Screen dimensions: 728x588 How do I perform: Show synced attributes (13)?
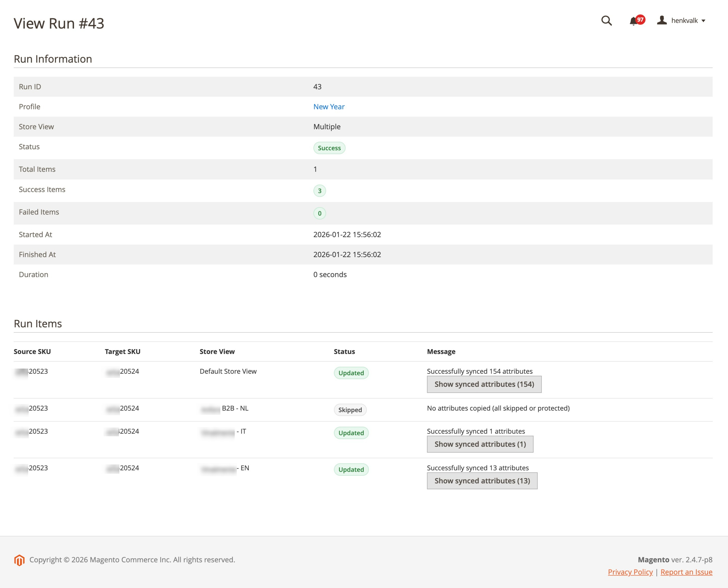coord(482,481)
